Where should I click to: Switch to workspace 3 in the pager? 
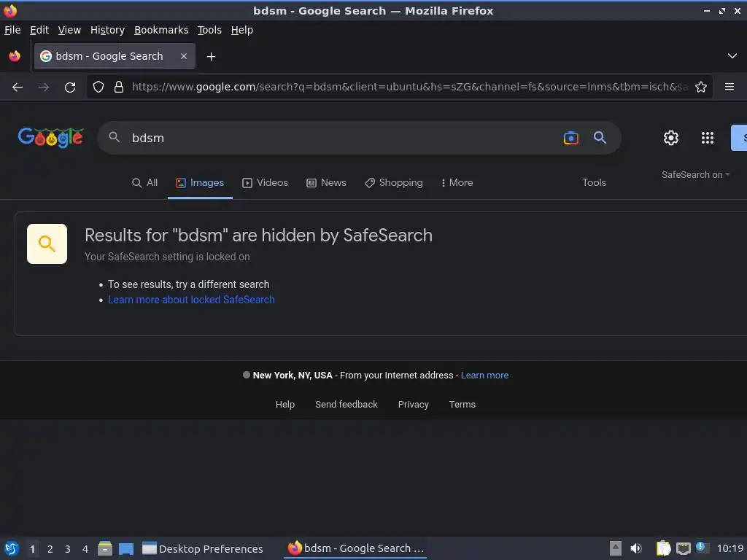[x=68, y=549]
